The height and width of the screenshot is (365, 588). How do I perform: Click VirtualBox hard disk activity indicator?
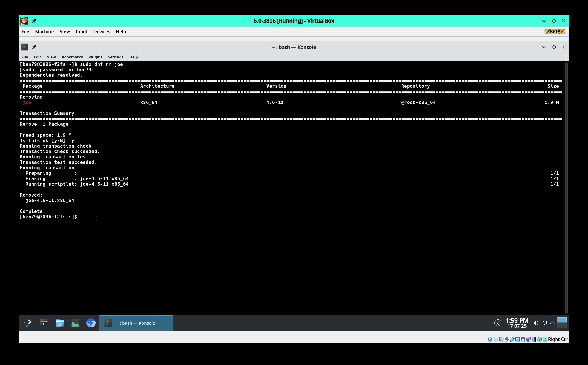click(490, 339)
